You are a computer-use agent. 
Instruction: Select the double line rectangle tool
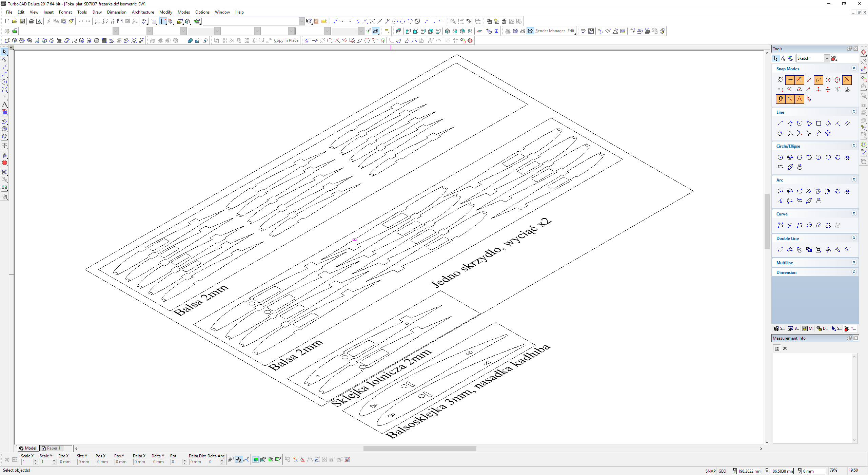coord(818,250)
